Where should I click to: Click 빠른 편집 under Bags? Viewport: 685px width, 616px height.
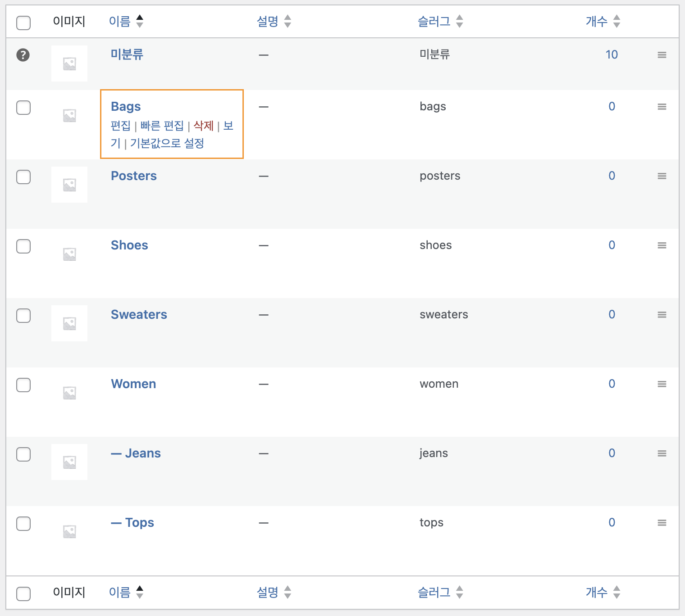(162, 126)
